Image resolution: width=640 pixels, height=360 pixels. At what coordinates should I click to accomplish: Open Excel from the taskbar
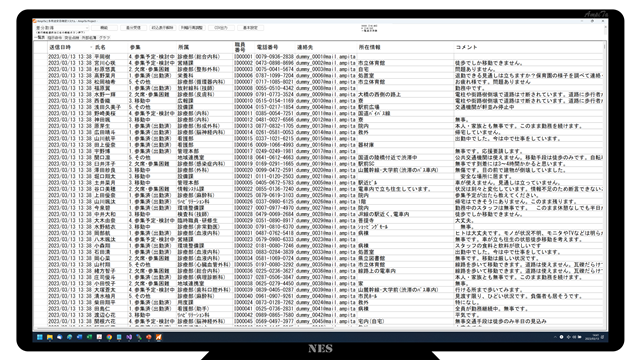click(89, 337)
